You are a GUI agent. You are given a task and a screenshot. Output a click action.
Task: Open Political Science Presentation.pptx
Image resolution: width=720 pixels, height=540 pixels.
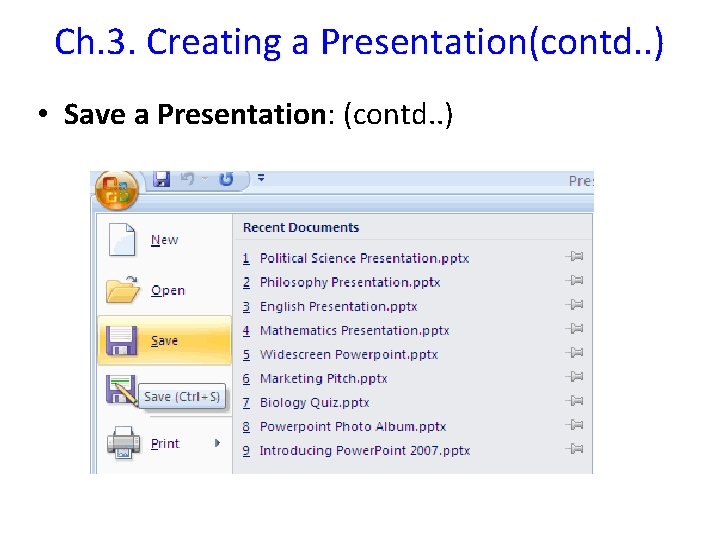coord(365,259)
